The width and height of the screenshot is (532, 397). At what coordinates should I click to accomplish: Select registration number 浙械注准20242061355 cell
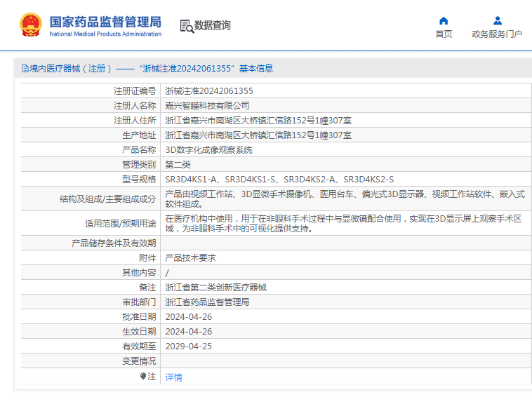[209, 91]
